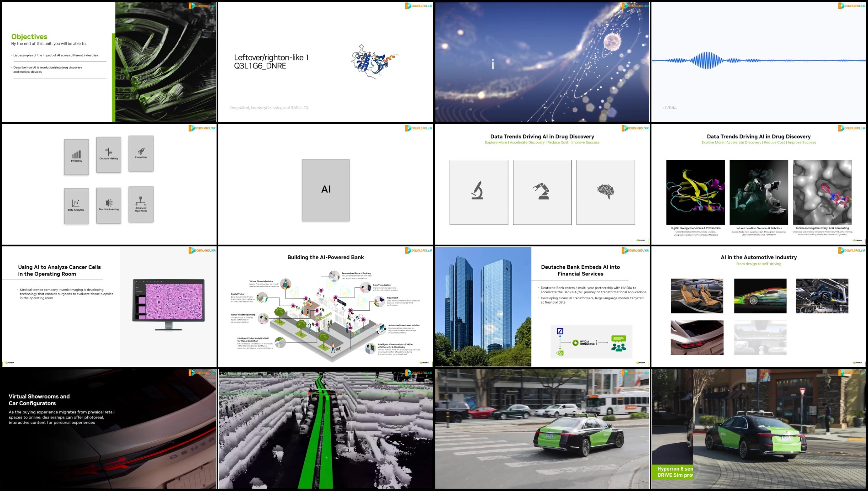Viewport: 868px width, 491px height.
Task: Click the Machine Learning card
Action: click(109, 206)
